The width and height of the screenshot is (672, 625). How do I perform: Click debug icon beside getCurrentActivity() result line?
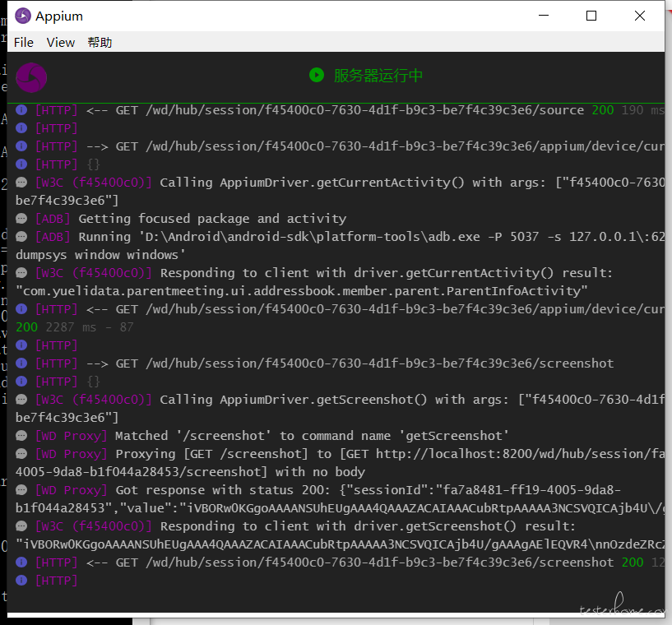pos(21,273)
